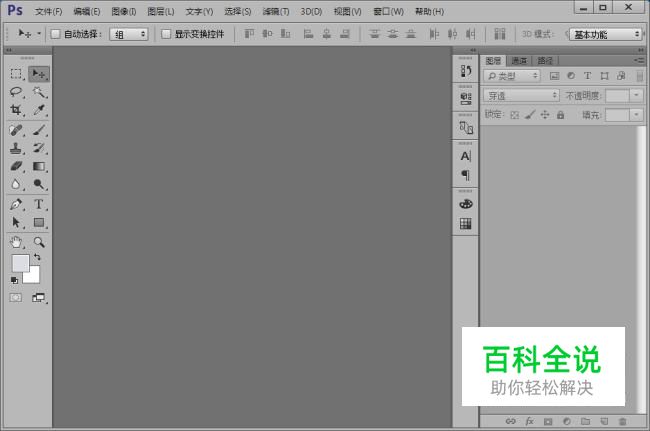
Task: Switch to the 通道 tab
Action: coord(519,61)
